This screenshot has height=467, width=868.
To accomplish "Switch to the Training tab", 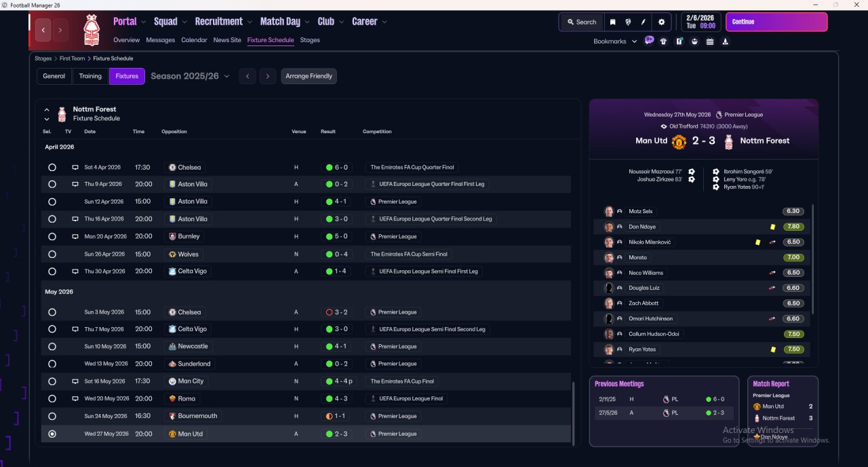I will pyautogui.click(x=90, y=76).
